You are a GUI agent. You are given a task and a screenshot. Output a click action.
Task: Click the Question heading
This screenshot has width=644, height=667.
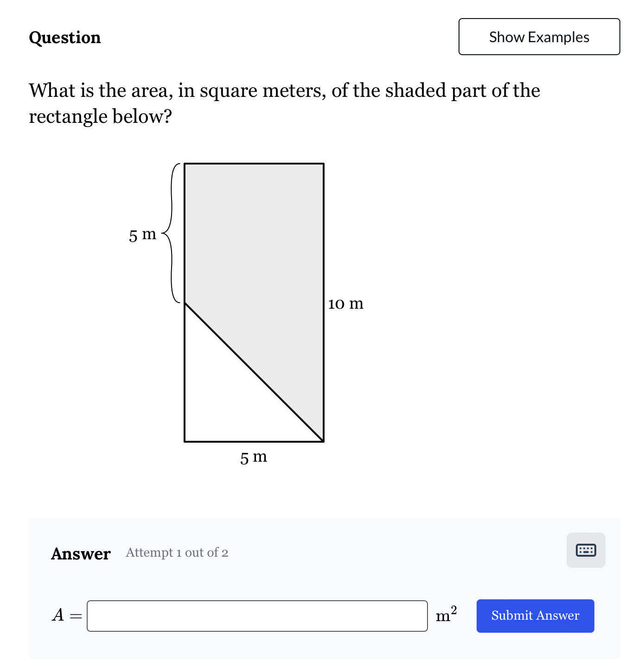pos(64,37)
